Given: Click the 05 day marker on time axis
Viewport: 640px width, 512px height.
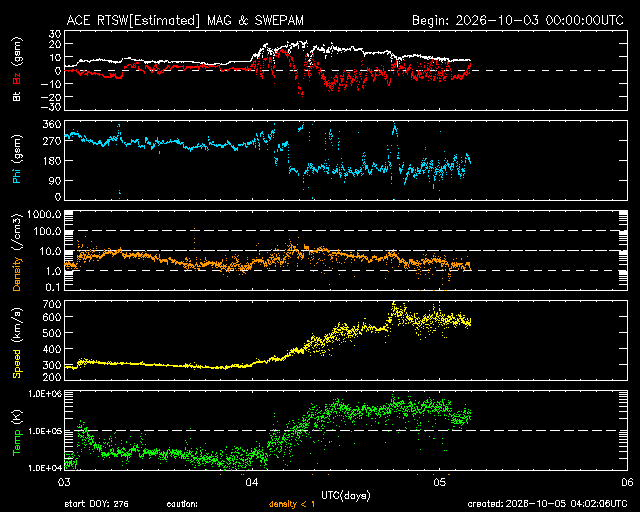Looking at the screenshot, I should 440,482.
